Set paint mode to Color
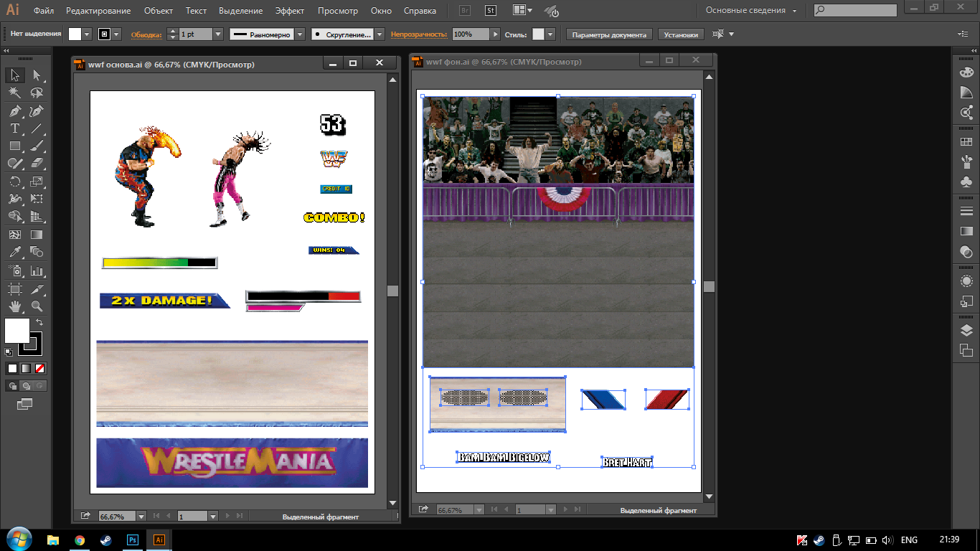Screen dimensions: 980x551 pos(12,368)
